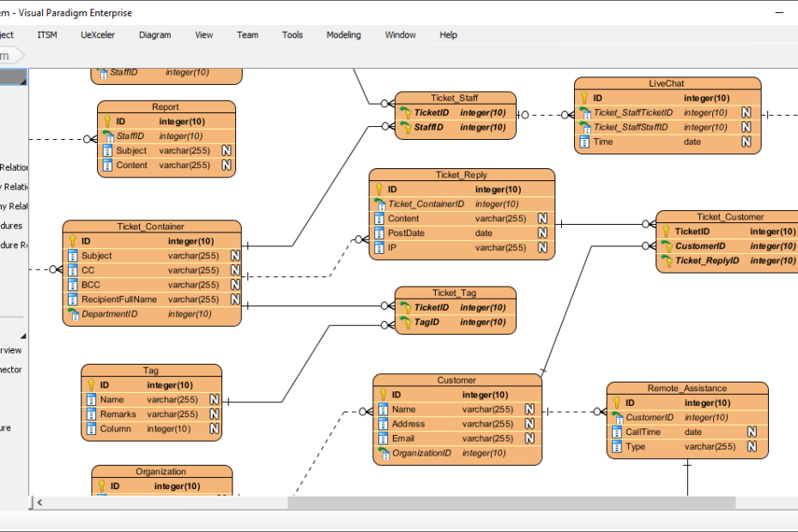Click the column icon next to Subject in Report
The width and height of the screenshot is (798, 532).
(x=106, y=150)
